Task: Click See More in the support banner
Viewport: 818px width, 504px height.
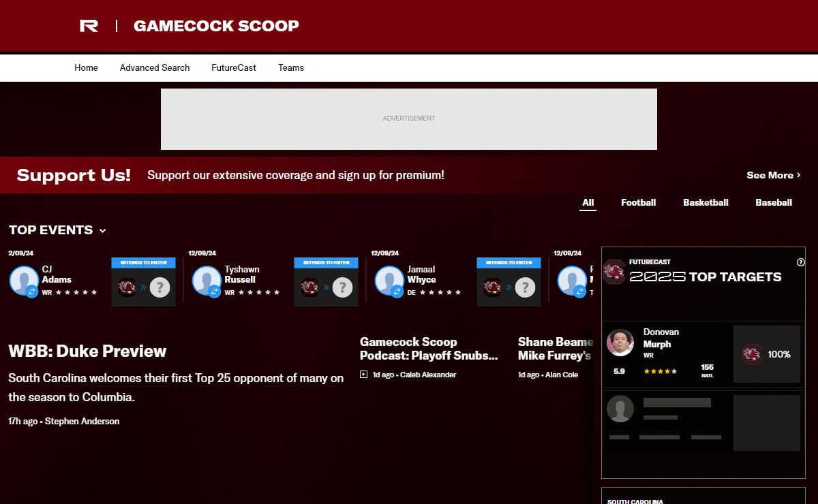Action: 774,175
